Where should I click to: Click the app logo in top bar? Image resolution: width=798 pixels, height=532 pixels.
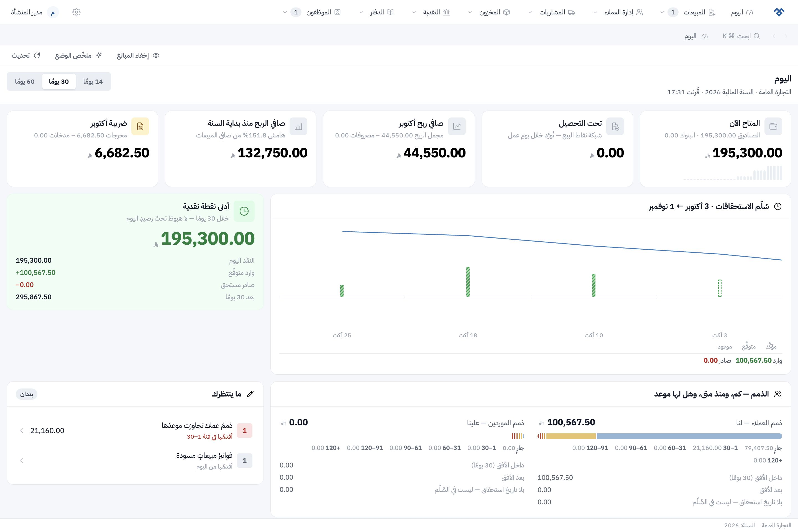(779, 12)
